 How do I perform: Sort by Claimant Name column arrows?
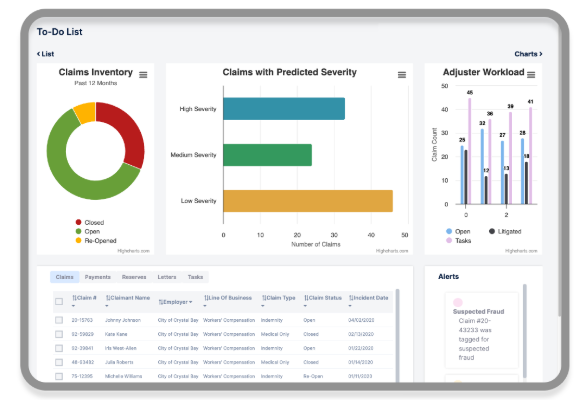coord(108,298)
